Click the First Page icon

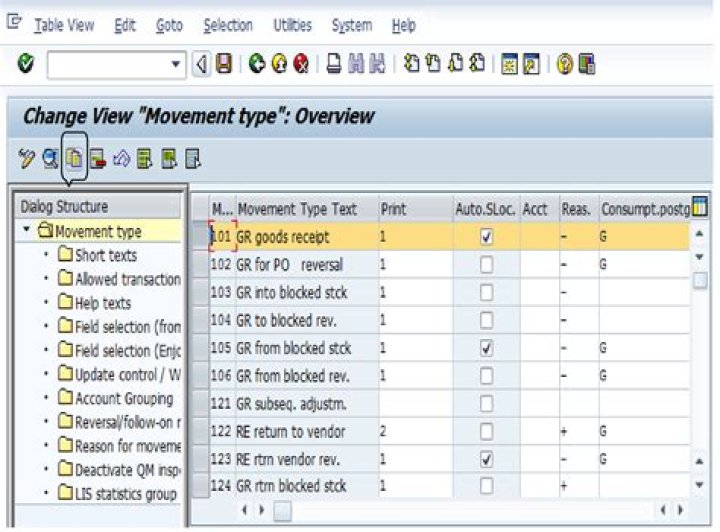pyautogui.click(x=411, y=64)
